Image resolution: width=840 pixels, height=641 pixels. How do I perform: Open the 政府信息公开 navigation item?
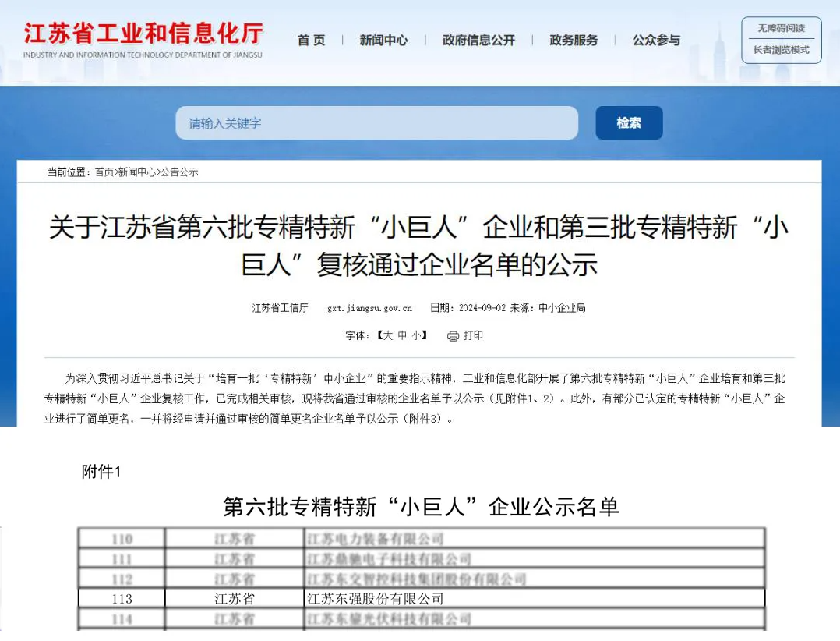pos(478,41)
